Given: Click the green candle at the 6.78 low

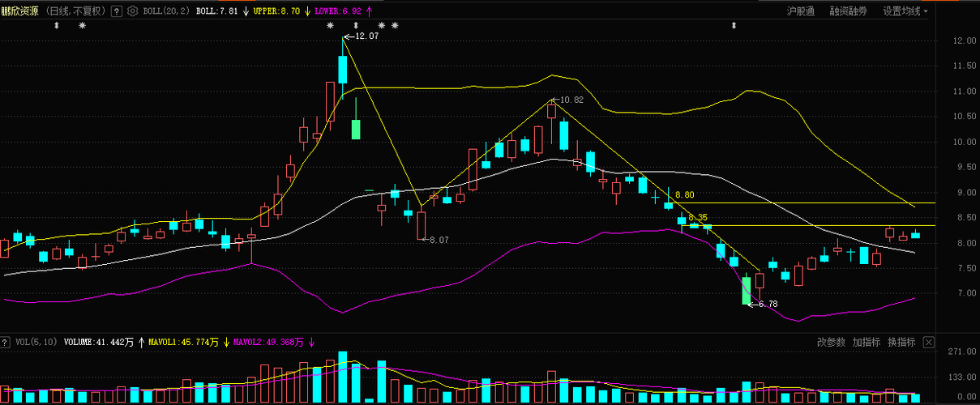Looking at the screenshot, I should 747,291.
